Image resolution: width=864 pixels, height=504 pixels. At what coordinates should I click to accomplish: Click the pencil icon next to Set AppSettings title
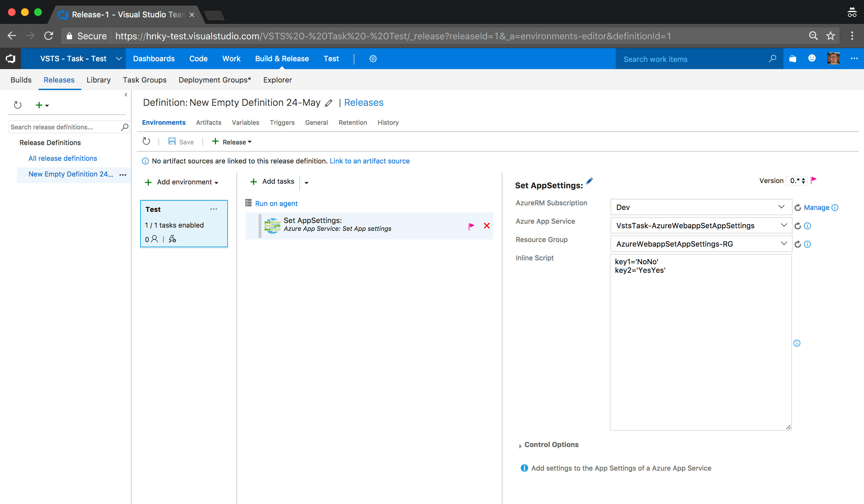[589, 181]
